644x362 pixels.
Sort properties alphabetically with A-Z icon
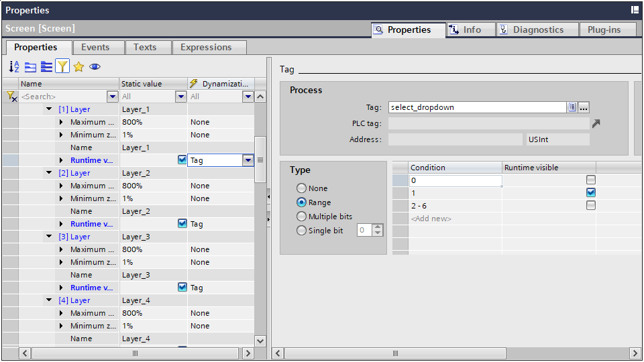pos(14,66)
